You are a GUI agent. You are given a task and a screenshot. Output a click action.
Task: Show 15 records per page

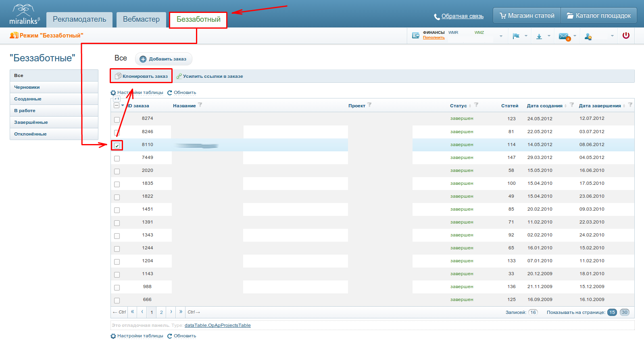point(612,312)
